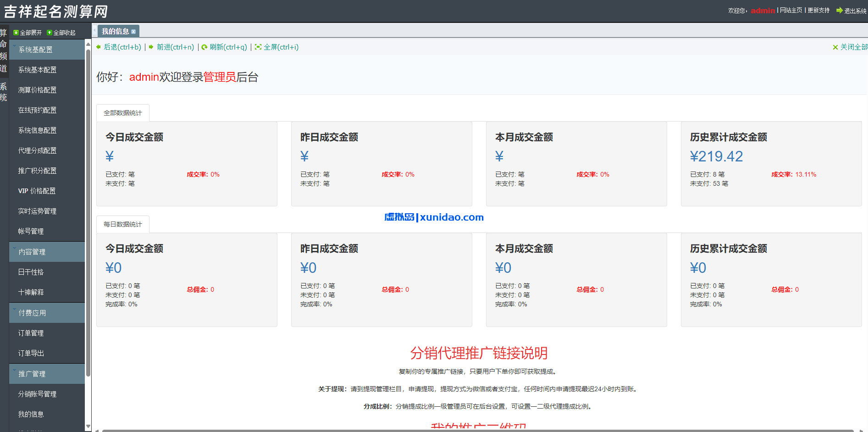Click the 前进 forward arrow icon

[x=151, y=47]
